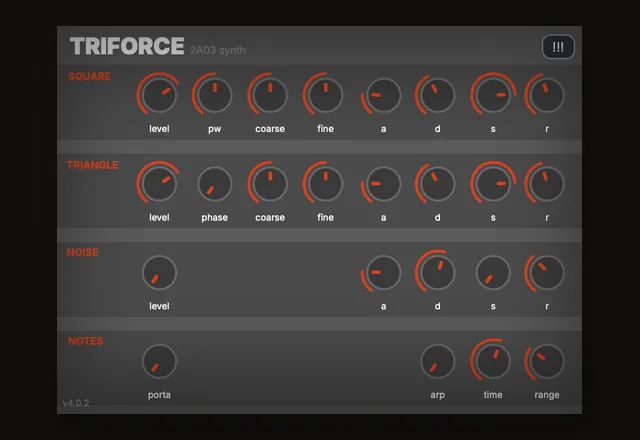Click the '2A03 synth' subtitle text
This screenshot has width=640, height=440.
point(218,50)
